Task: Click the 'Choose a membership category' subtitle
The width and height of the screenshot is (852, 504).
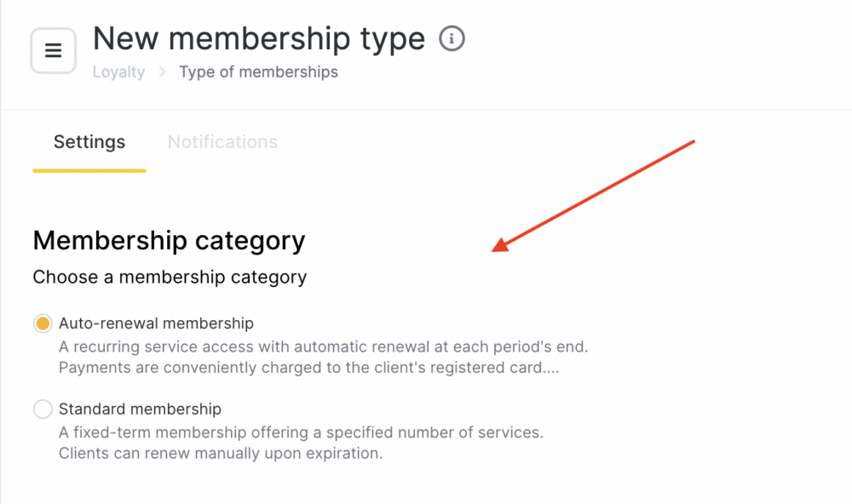Action: [170, 277]
